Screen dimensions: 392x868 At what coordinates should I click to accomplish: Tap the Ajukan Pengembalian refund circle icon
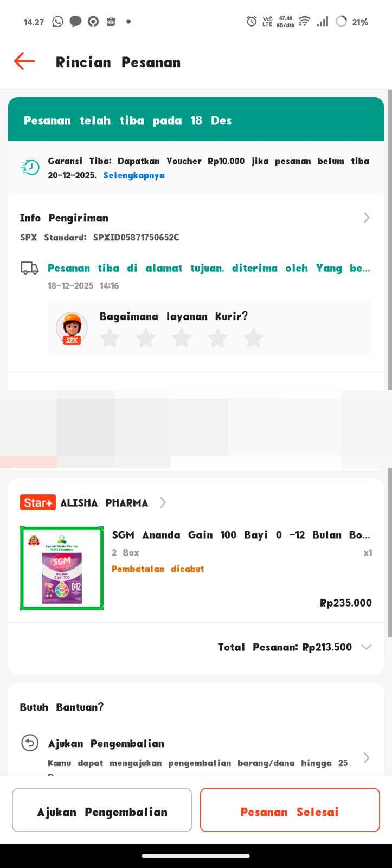(x=30, y=743)
